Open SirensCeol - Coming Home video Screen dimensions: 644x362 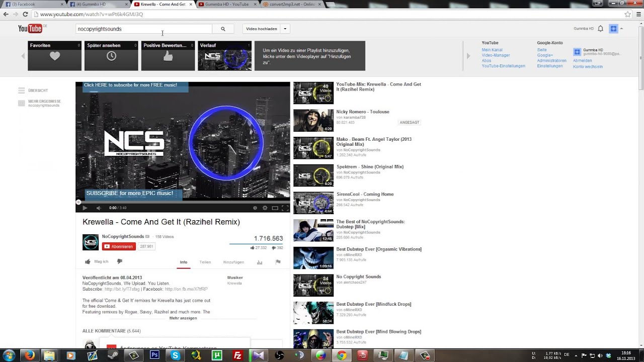pos(365,194)
